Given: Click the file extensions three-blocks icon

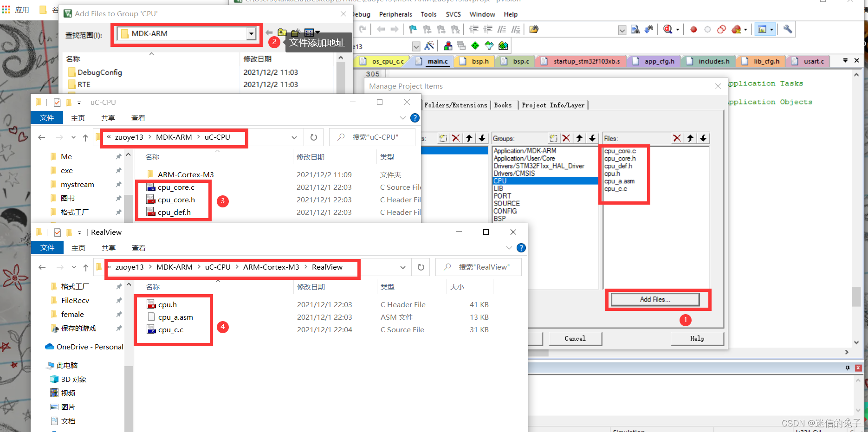Looking at the screenshot, I should (448, 46).
